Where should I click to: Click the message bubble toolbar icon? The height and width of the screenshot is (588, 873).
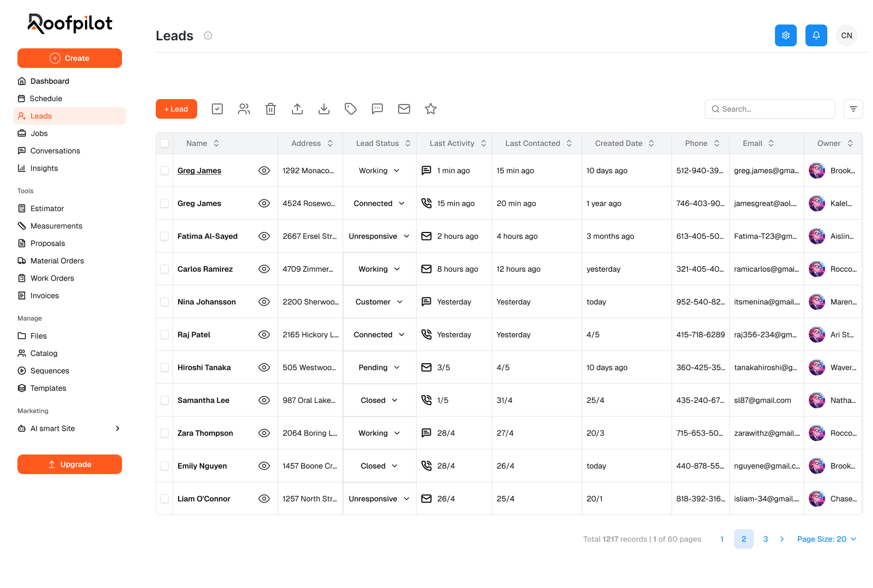[x=377, y=109]
